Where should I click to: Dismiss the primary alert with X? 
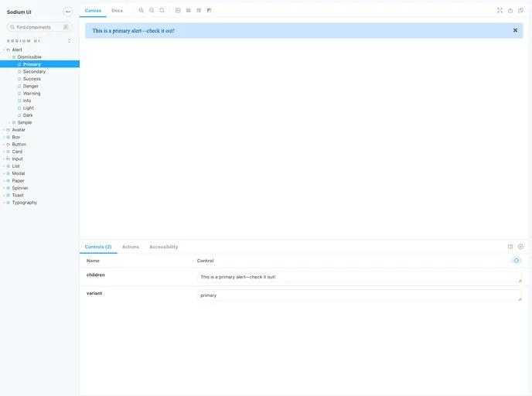click(x=515, y=30)
